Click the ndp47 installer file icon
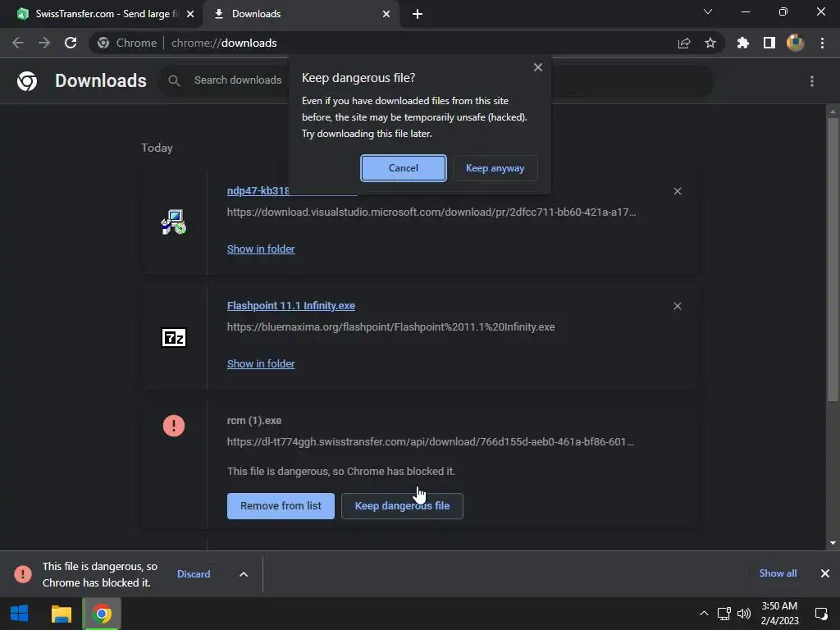 click(x=174, y=222)
